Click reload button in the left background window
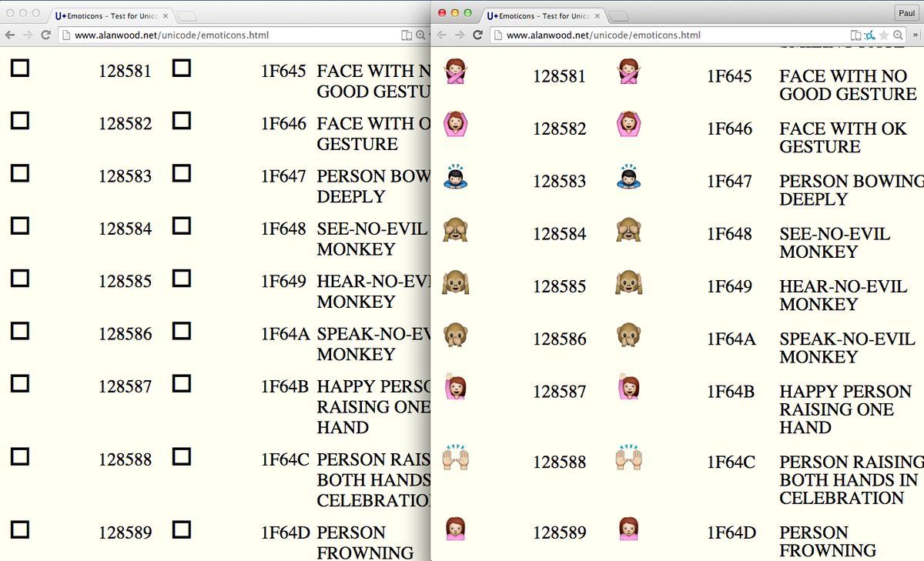 coord(45,35)
